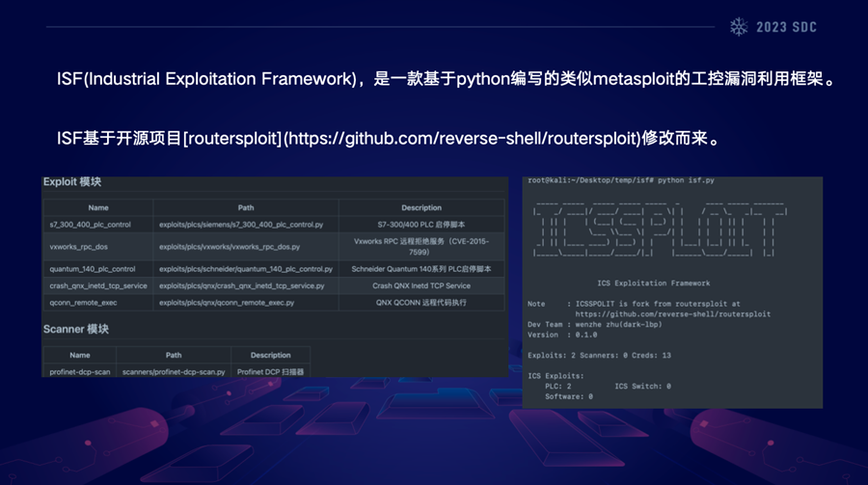Click the "Version : 0.1.0" line
The height and width of the screenshot is (485, 868).
(x=562, y=335)
